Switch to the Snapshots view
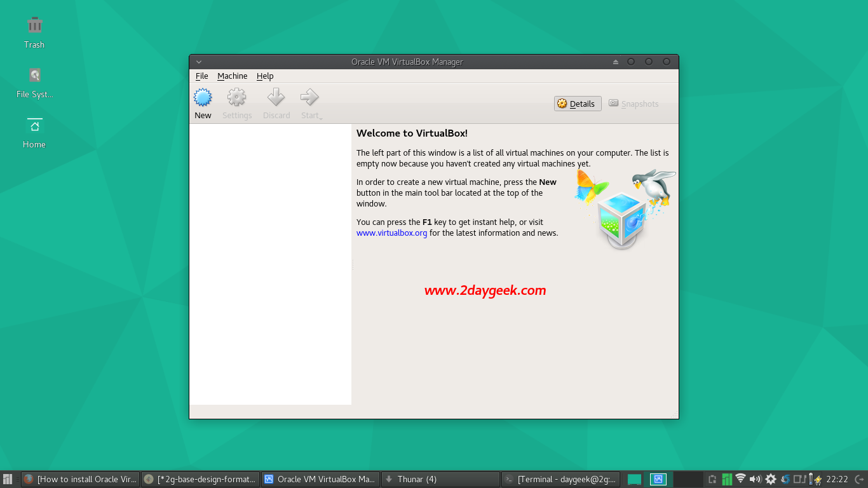 click(634, 104)
